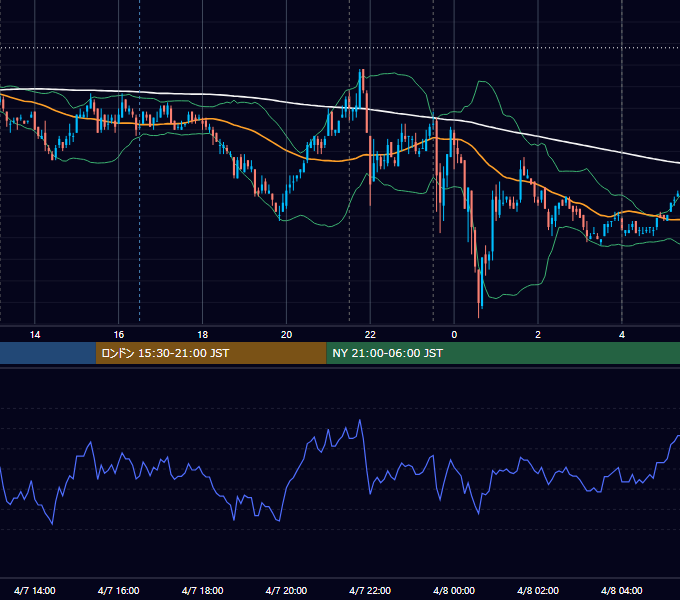Viewport: 680px width, 600px height.
Task: Click the 4/7 14:00 date label
Action: (x=35, y=590)
